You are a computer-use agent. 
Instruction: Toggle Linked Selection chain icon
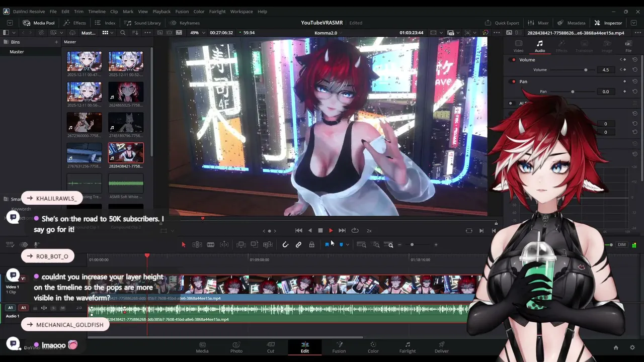pos(298,245)
